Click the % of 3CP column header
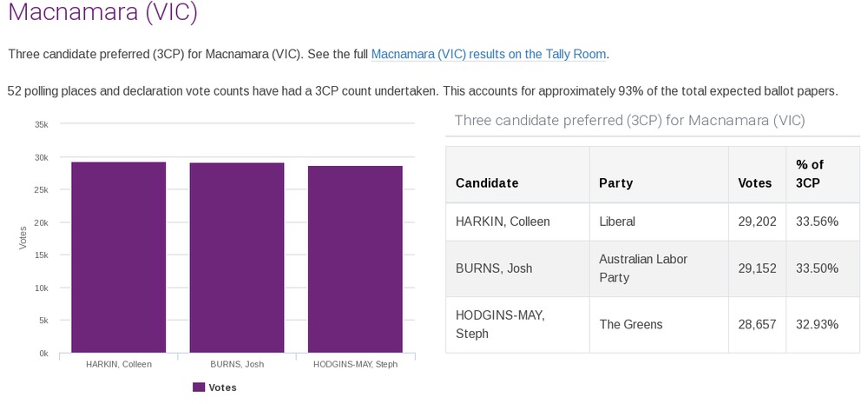Screen dimensions: 868x404 (x=810, y=174)
